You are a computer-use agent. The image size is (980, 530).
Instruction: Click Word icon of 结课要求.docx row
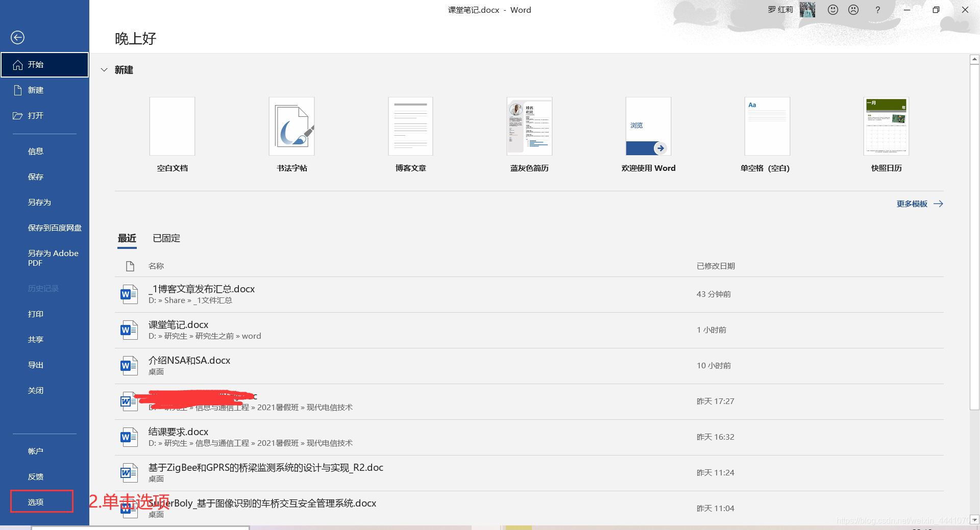(129, 437)
